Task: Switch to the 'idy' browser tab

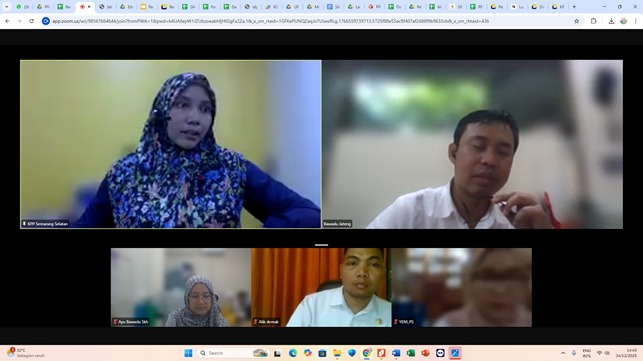Action: pyautogui.click(x=251, y=7)
